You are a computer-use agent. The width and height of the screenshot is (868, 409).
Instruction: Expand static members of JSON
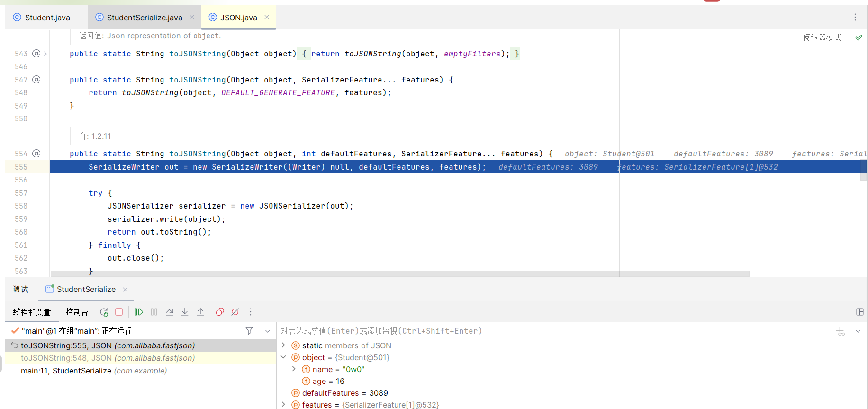pos(283,345)
